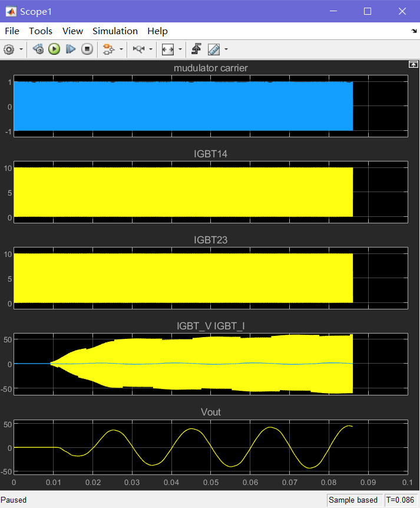Click the 0.09 tick label on time axis
420x508 pixels.
click(368, 483)
